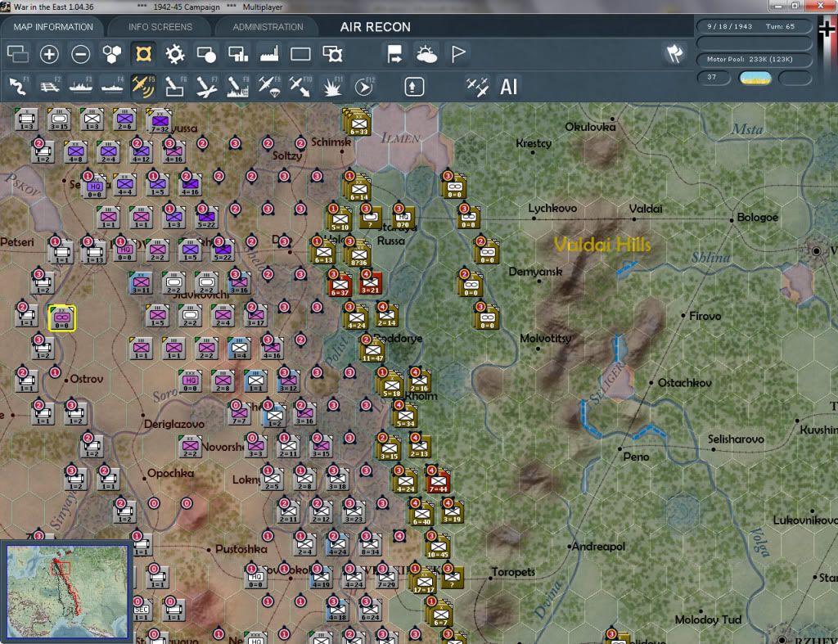Select the F10 air transfer mode
This screenshot has height=644, width=838.
point(300,87)
